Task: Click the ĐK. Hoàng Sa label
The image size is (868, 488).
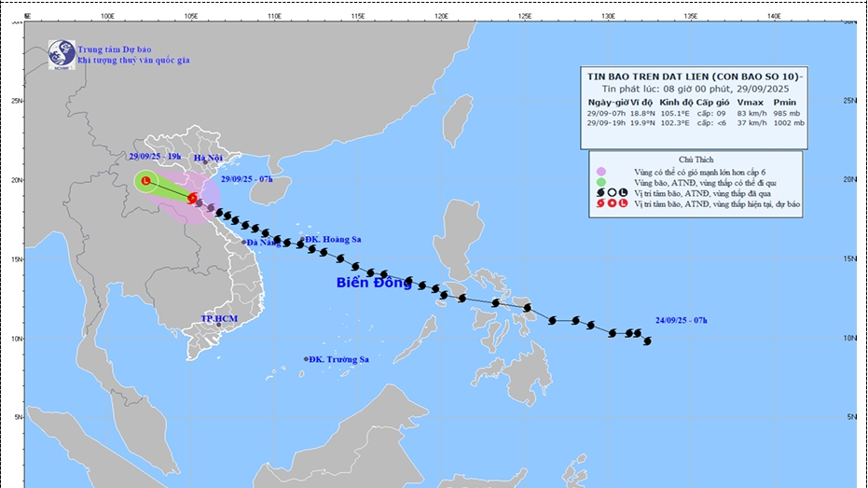Action: [x=333, y=240]
